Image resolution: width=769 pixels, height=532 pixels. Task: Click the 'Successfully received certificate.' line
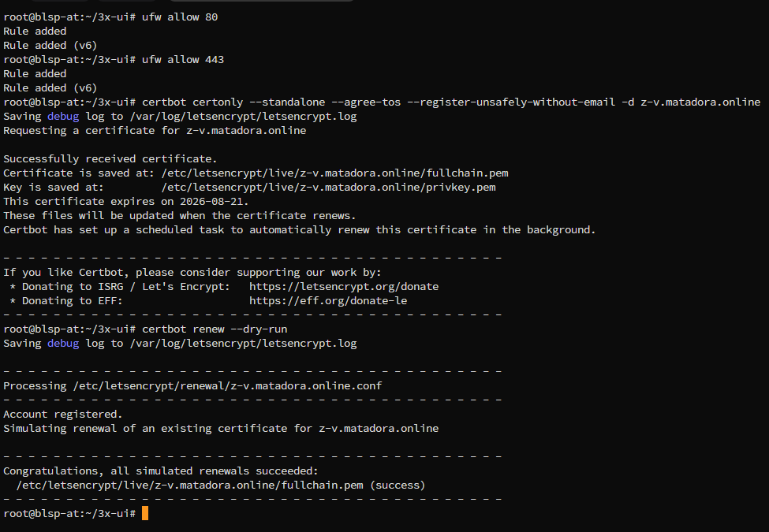point(110,159)
